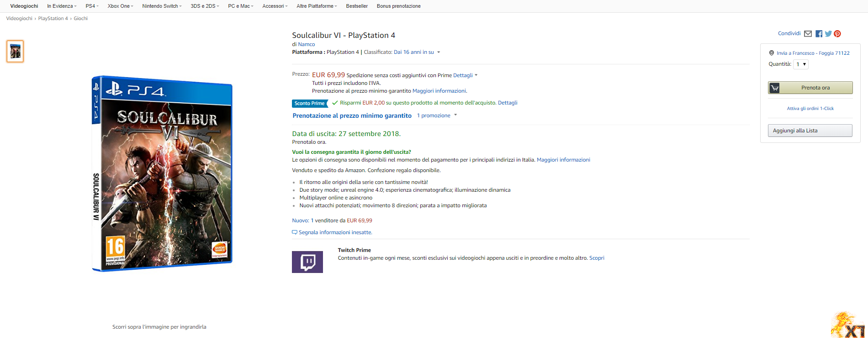Pin product on Pinterest
This screenshot has height=341, width=868.
(x=837, y=34)
